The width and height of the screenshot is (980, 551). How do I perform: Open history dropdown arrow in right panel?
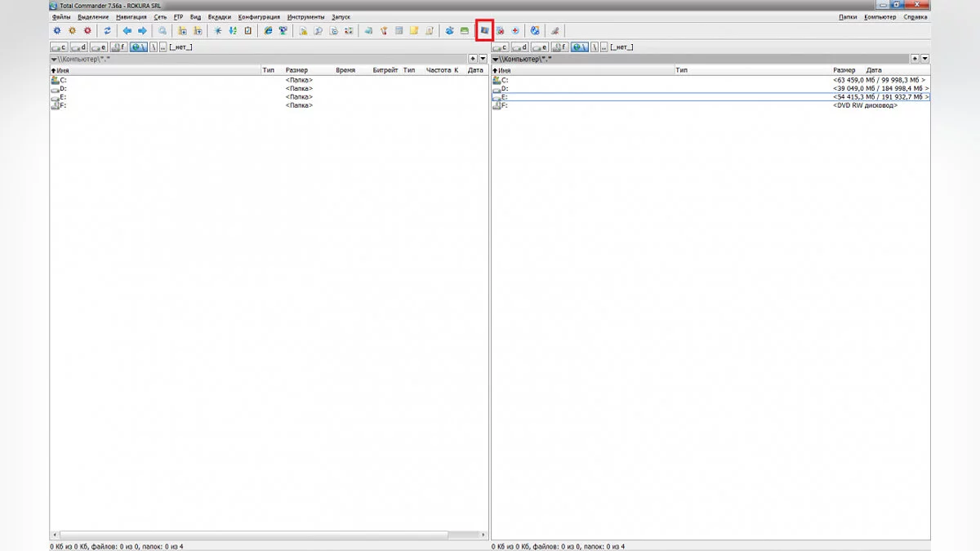(925, 59)
